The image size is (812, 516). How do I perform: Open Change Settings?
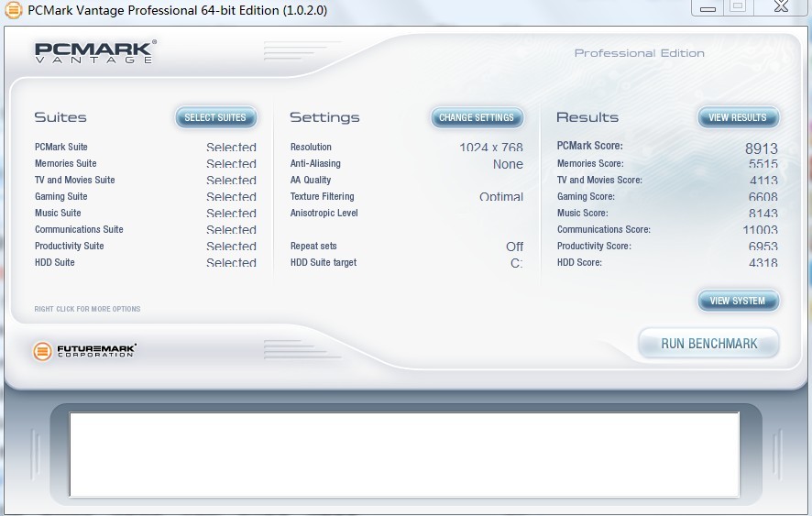[x=477, y=117]
